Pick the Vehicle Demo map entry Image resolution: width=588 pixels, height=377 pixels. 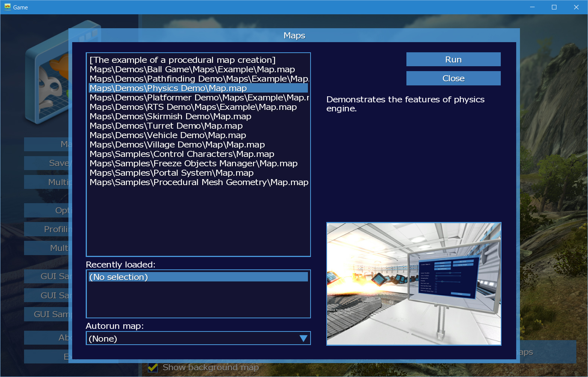tap(168, 135)
